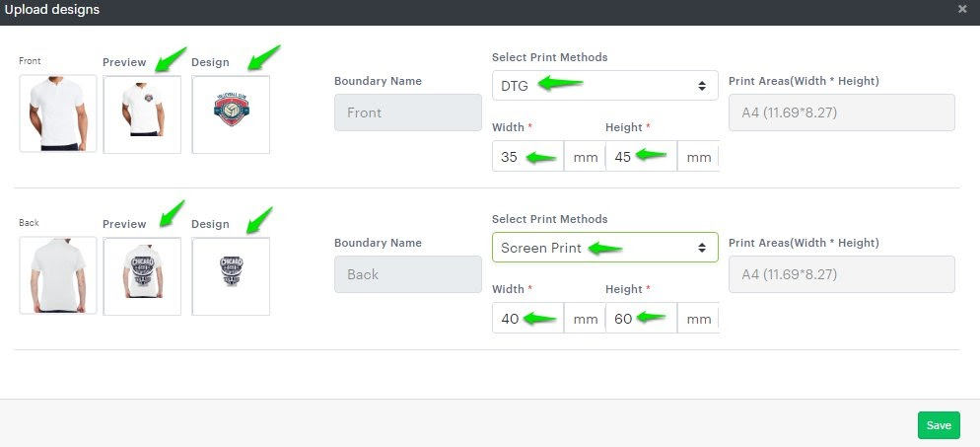Select the Back Chicago design thumbnail
Image resolution: width=980 pixels, height=447 pixels.
231,276
